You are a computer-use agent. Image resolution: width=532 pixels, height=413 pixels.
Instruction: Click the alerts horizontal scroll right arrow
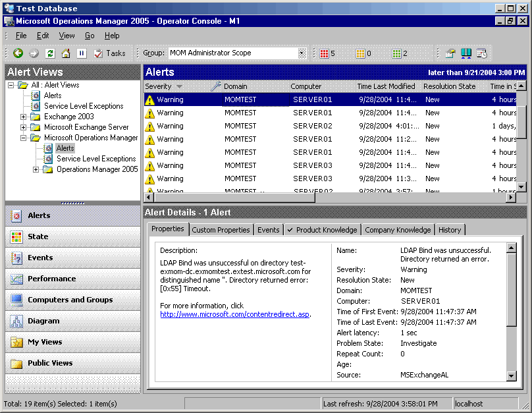click(x=511, y=198)
